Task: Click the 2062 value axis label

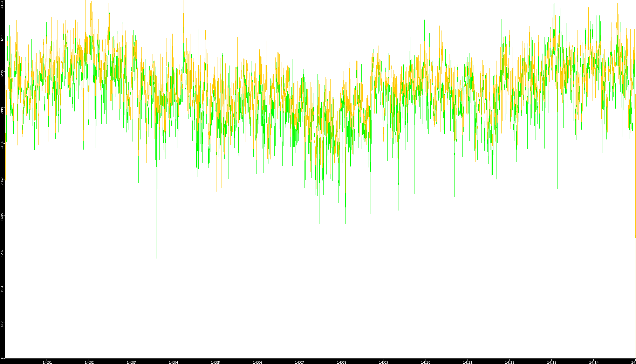Action: (x=2, y=181)
